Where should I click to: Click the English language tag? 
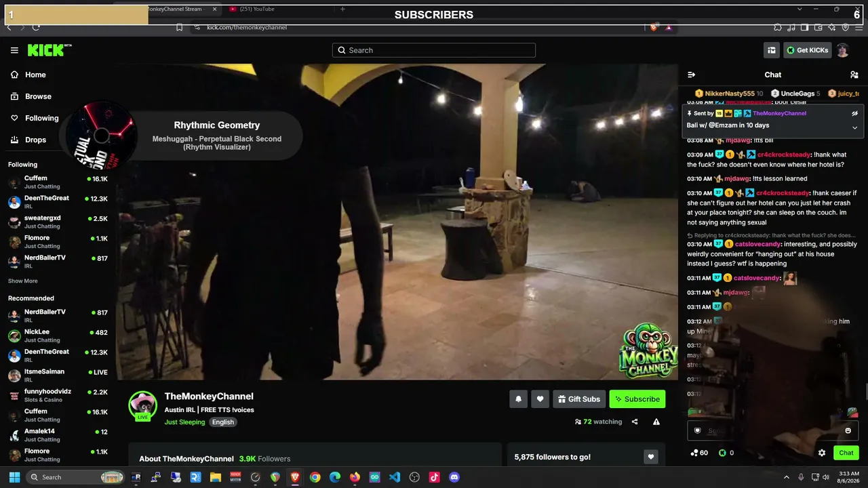(222, 422)
